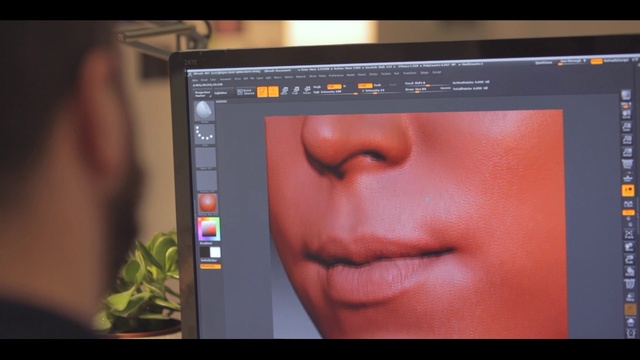
Task: Click the QuickSave button
Action: pos(544,62)
